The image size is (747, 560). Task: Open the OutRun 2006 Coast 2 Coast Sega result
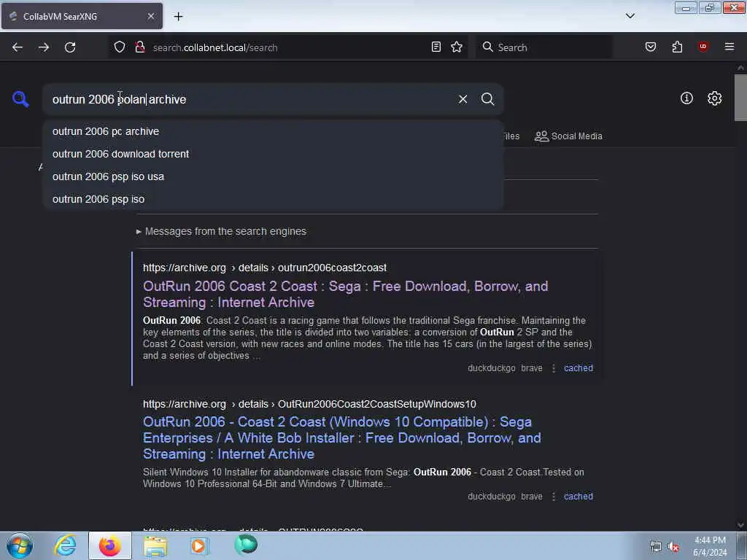point(345,295)
